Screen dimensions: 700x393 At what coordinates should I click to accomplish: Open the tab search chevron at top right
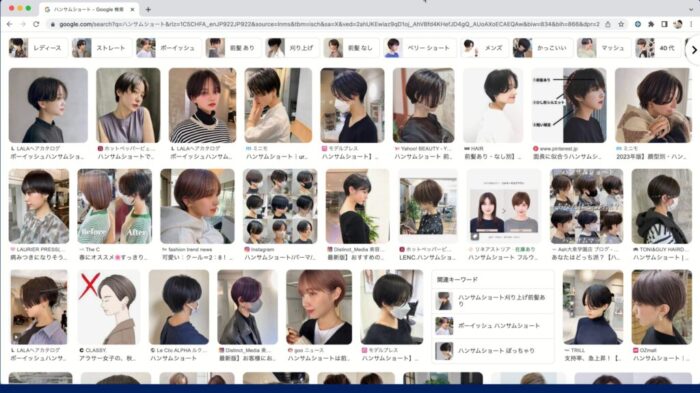coord(691,9)
